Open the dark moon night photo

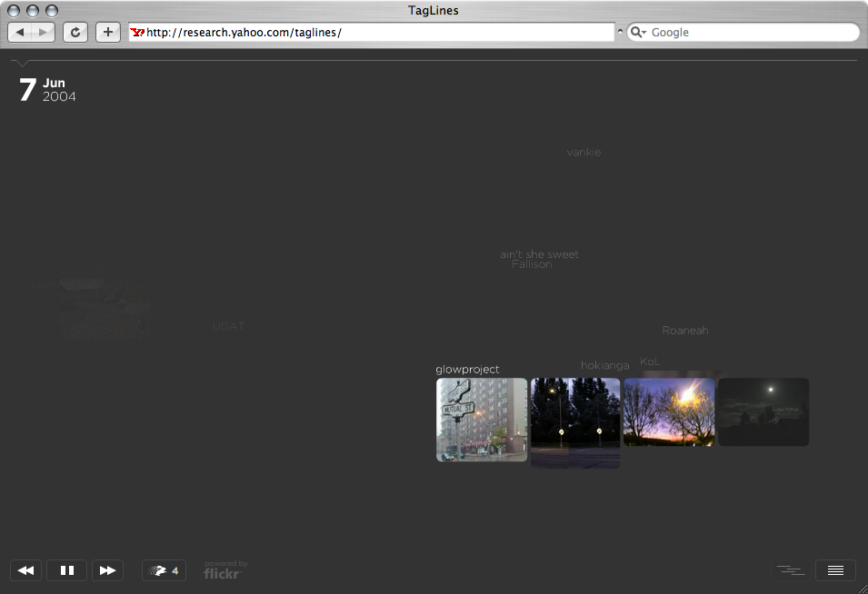(763, 411)
